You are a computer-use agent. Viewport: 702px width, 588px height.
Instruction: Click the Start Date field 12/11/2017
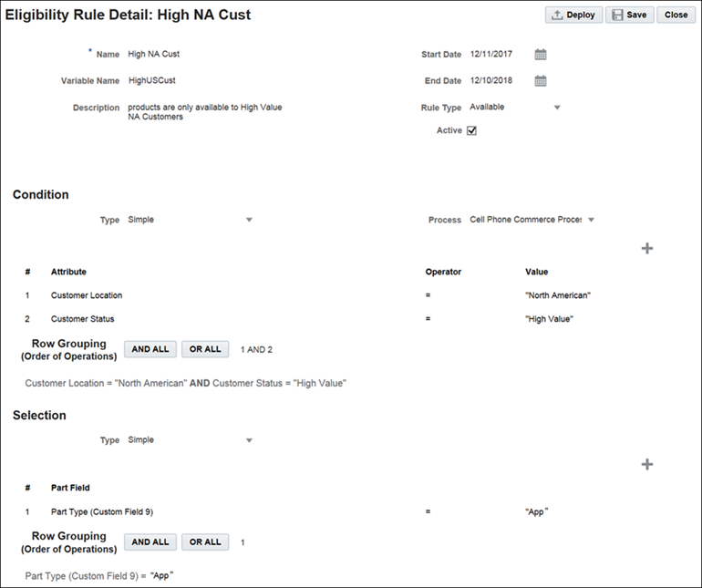click(491, 54)
